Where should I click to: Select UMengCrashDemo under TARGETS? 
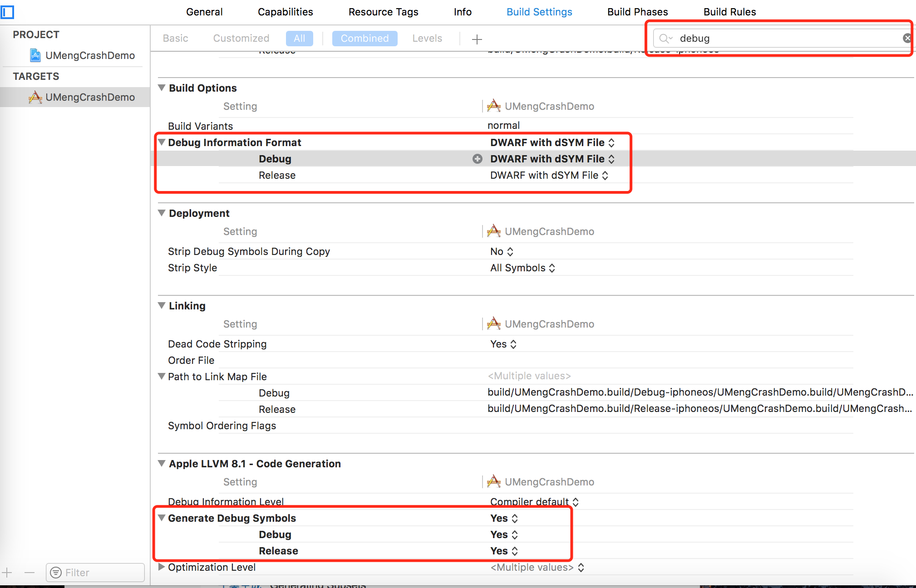(x=90, y=97)
